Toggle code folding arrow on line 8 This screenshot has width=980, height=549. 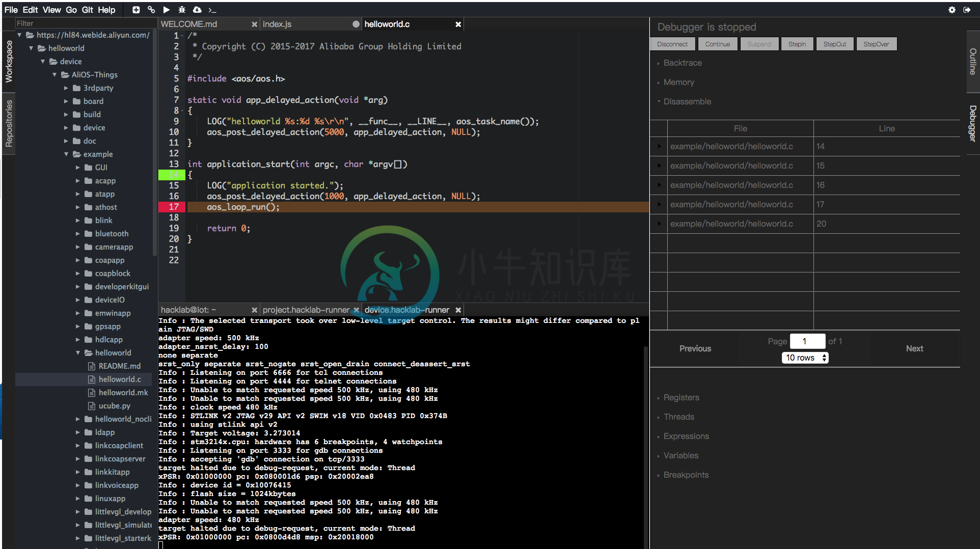(x=182, y=111)
